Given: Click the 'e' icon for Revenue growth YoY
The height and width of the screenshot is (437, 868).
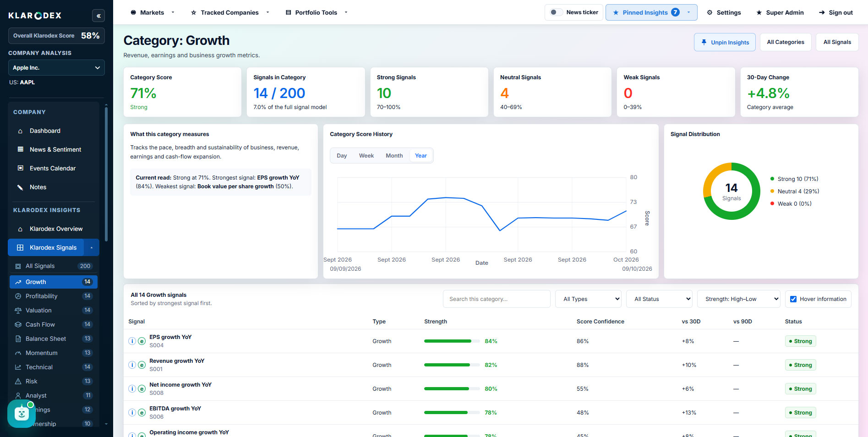Looking at the screenshot, I should 142,365.
